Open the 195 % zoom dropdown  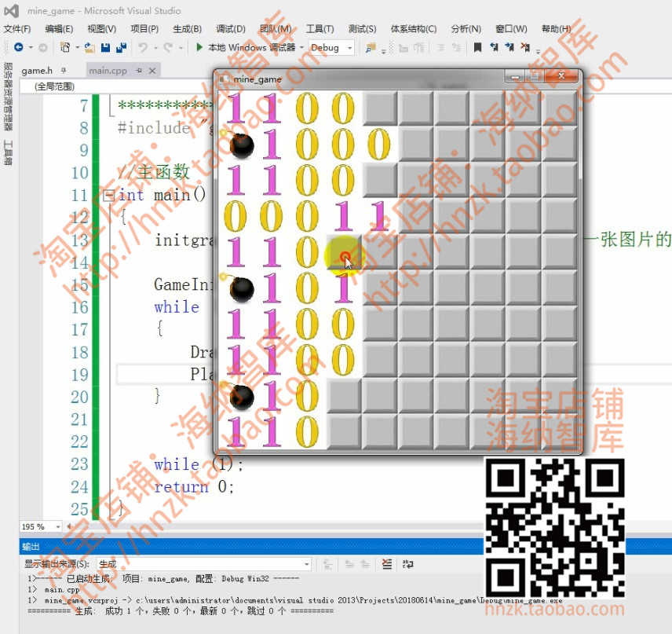pyautogui.click(x=58, y=526)
